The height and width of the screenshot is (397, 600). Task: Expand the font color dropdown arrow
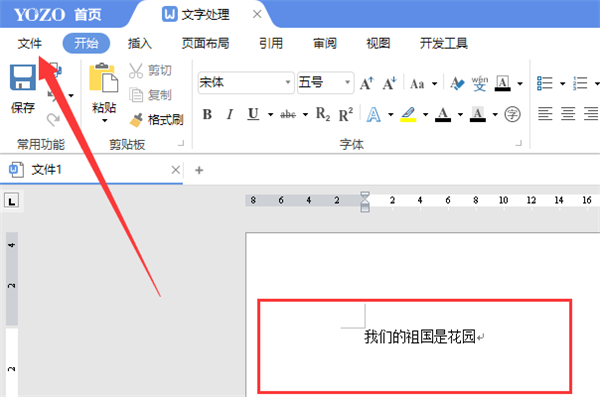(x=460, y=114)
